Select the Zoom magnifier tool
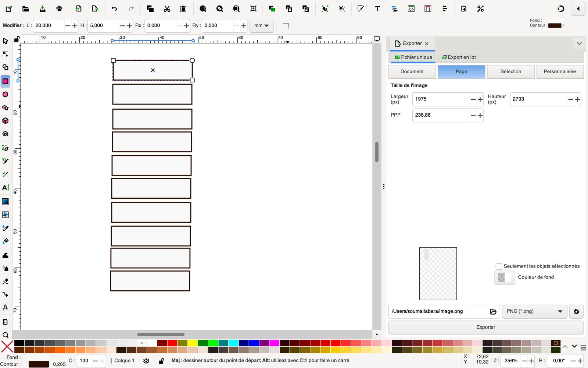Screen dimensions: 588x368 5,335
